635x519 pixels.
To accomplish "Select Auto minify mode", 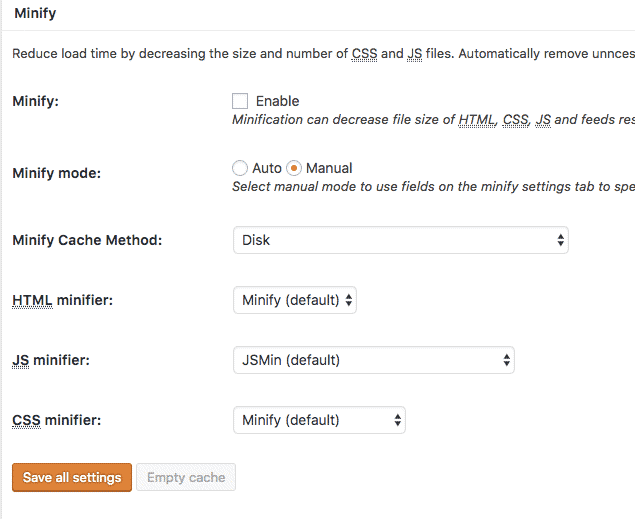I will (x=240, y=168).
